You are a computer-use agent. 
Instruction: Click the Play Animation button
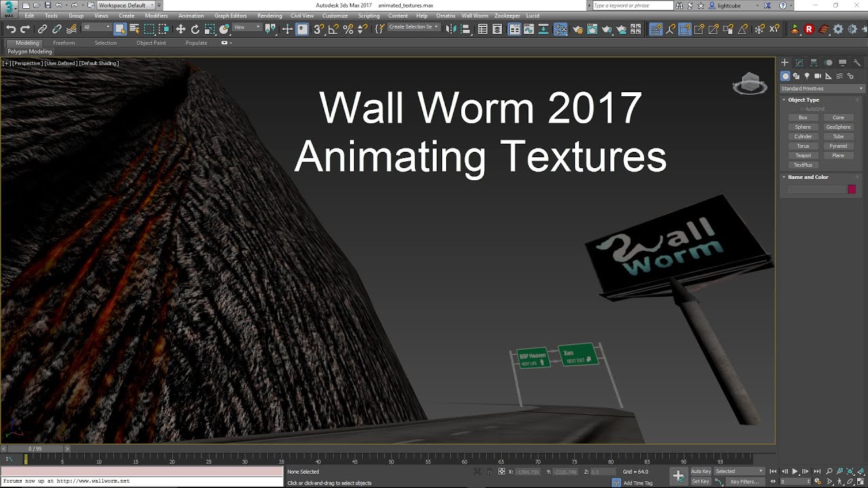795,471
